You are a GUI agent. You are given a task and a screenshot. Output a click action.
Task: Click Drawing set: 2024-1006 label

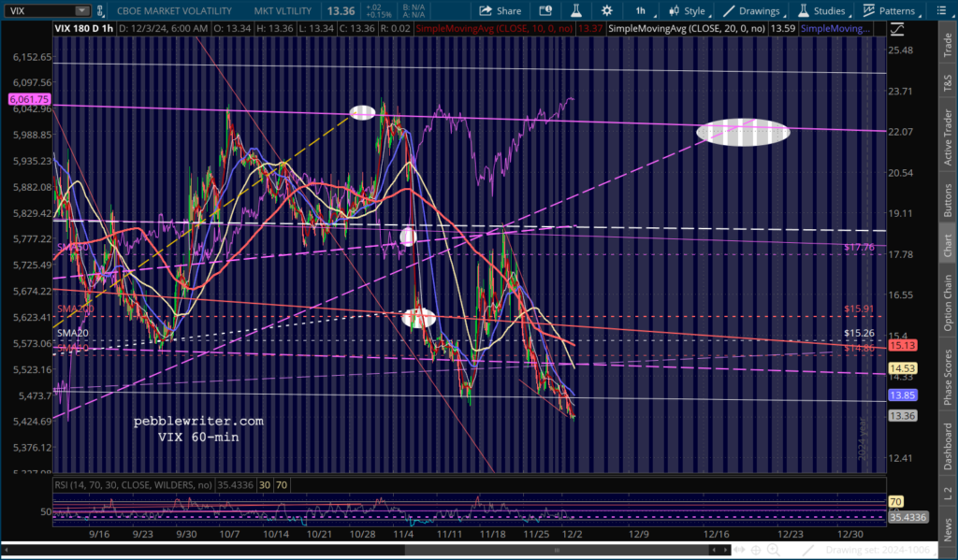pos(878,551)
